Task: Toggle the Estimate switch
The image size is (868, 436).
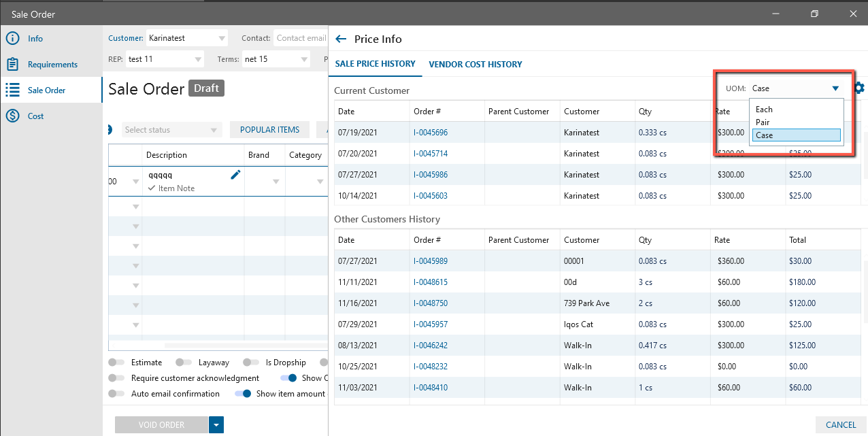Action: pyautogui.click(x=120, y=363)
